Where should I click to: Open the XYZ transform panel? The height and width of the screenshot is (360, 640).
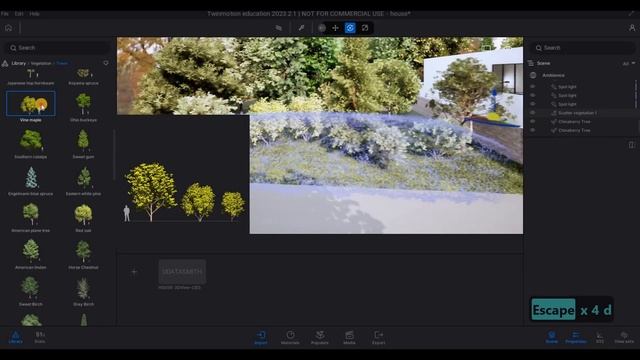click(x=600, y=337)
